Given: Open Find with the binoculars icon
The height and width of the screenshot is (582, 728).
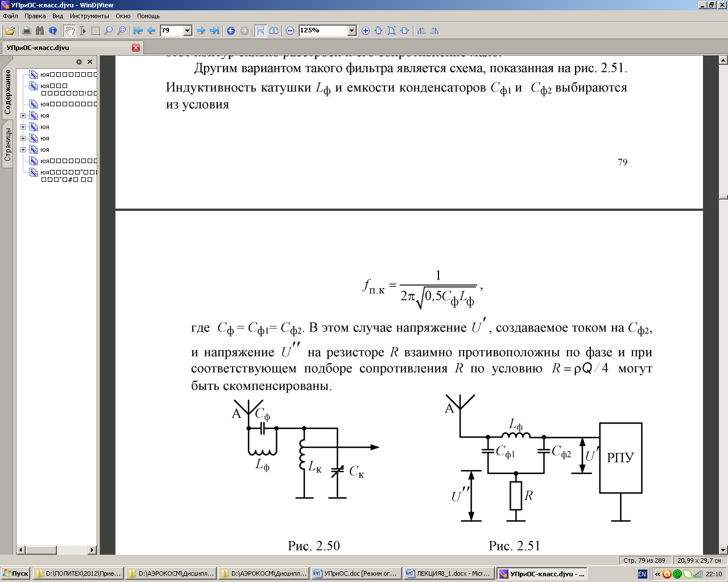Looking at the screenshot, I should pyautogui.click(x=39, y=31).
